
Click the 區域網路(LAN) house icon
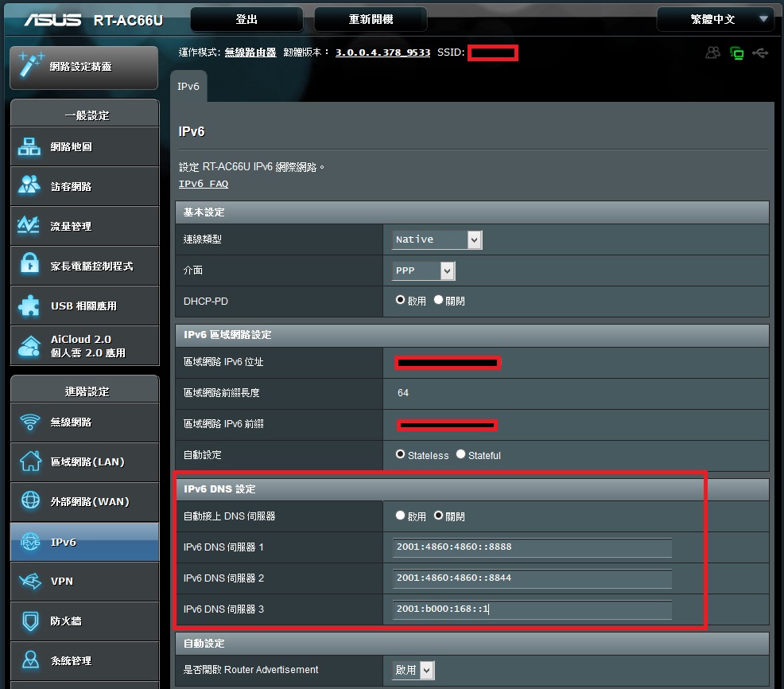pos(30,461)
